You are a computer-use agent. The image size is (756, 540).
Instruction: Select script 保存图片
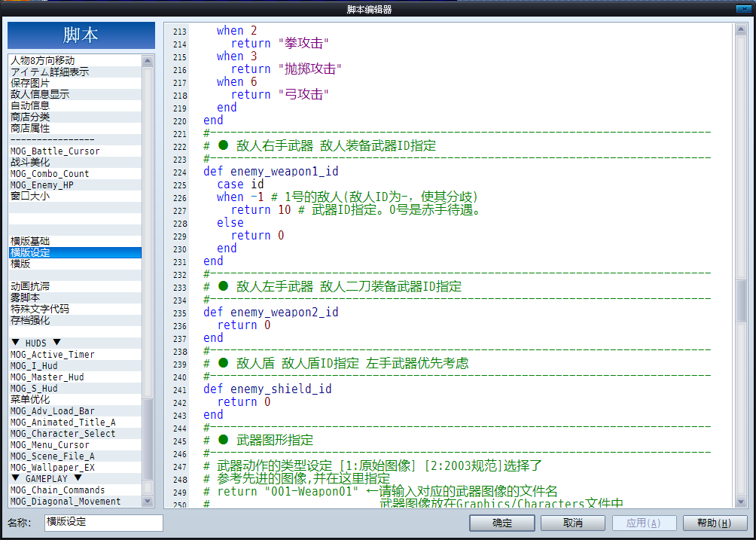pyautogui.click(x=75, y=83)
